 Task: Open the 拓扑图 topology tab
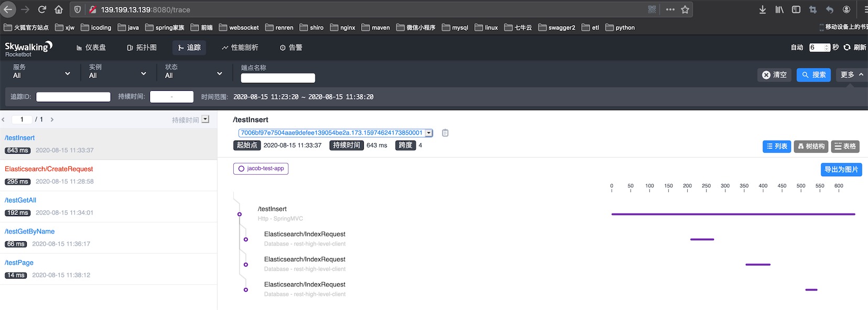point(142,47)
